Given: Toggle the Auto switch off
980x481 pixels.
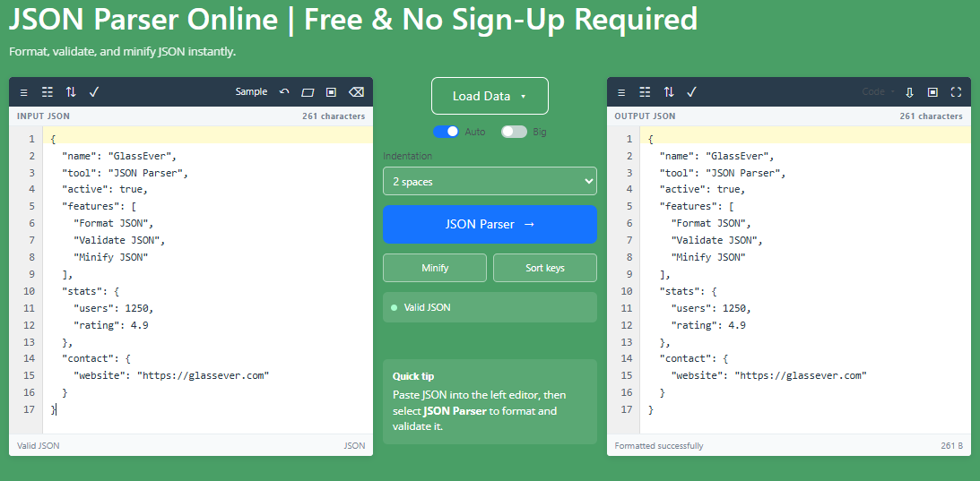Looking at the screenshot, I should pyautogui.click(x=447, y=132).
